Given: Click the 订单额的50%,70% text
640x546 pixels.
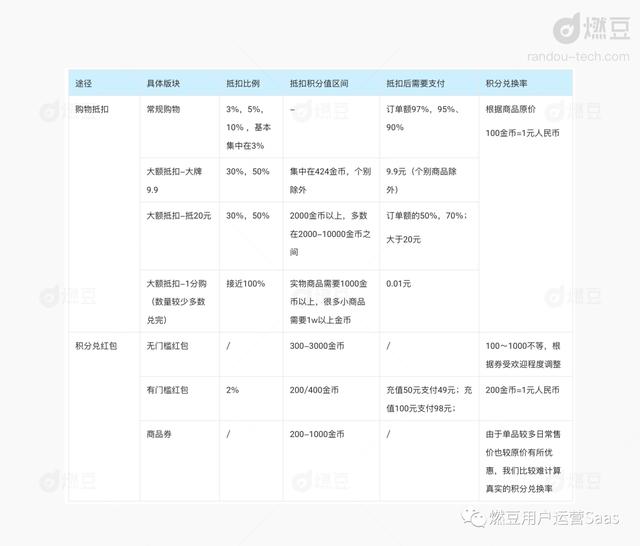Looking at the screenshot, I should [x=427, y=215].
